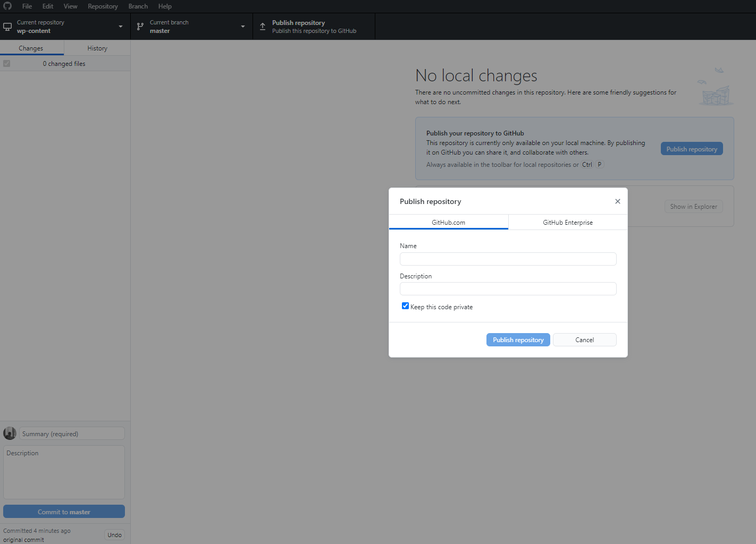The height and width of the screenshot is (544, 756).
Task: Click the 'No local changes' heading
Action: (x=476, y=75)
